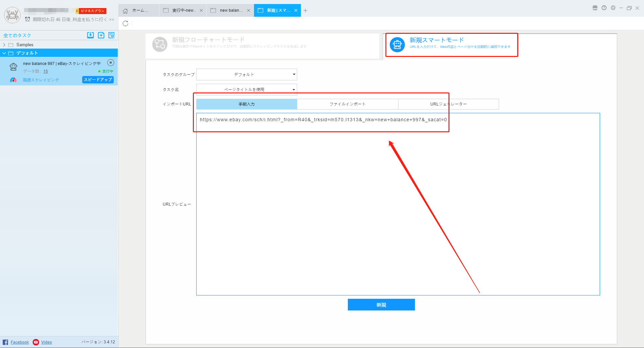Screen dimensions: 644x348
Task: Stop the running new balance 997 task
Action: coord(111,63)
